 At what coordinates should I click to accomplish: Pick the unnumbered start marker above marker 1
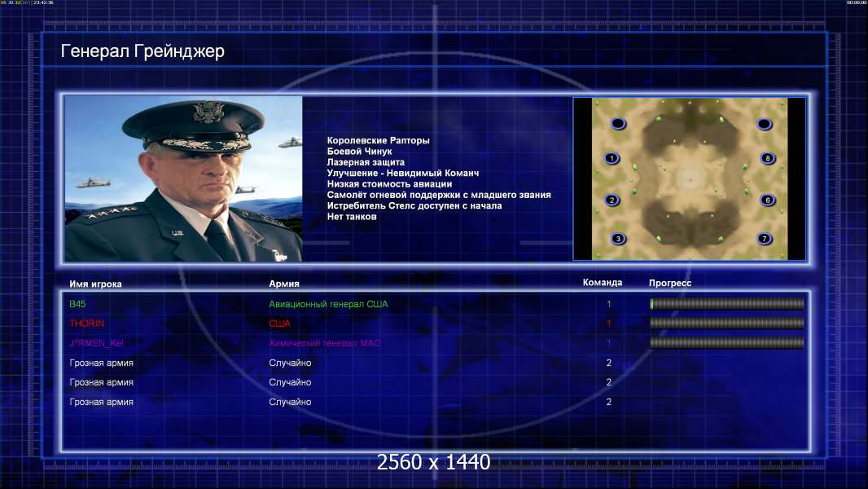(618, 124)
